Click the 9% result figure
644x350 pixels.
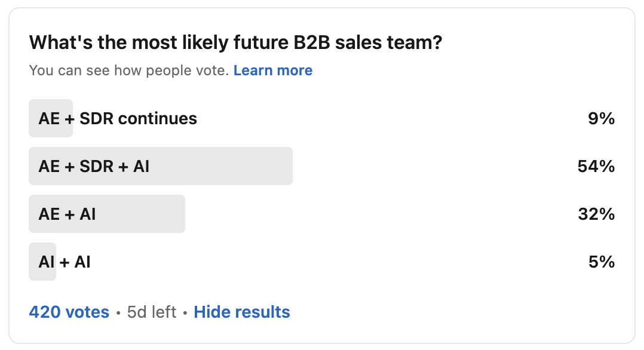(601, 119)
